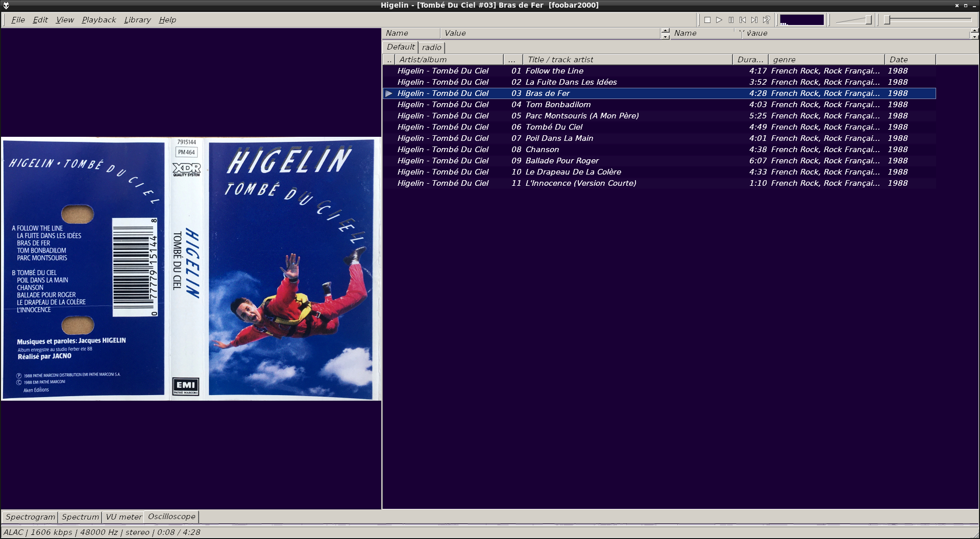The image size is (980, 539).
Task: Open the Library menu
Action: click(137, 20)
